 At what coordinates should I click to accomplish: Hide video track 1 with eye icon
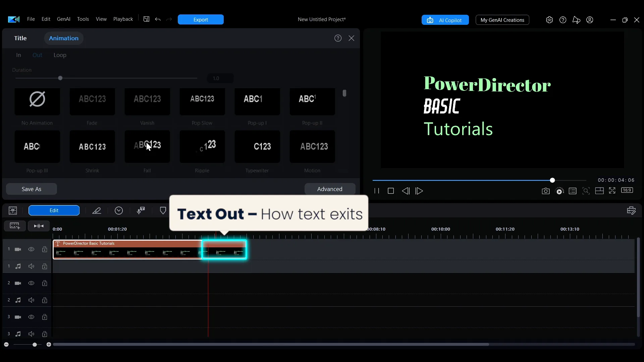pos(31,249)
